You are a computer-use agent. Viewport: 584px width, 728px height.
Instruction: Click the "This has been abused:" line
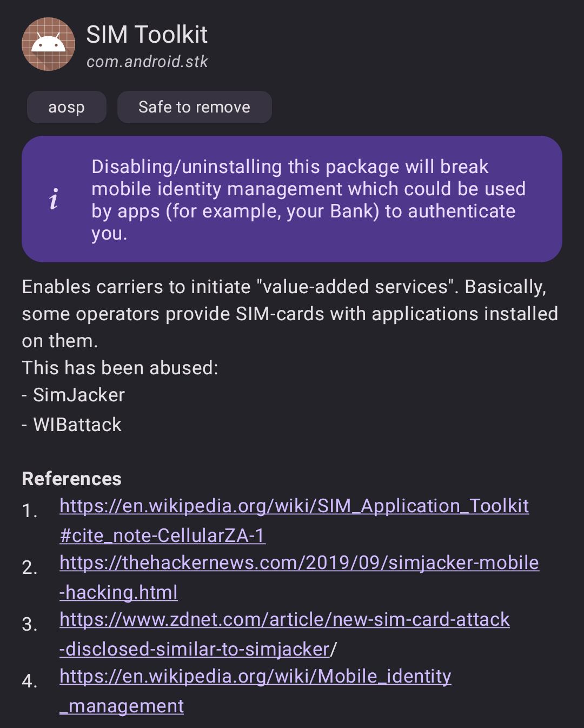(120, 368)
